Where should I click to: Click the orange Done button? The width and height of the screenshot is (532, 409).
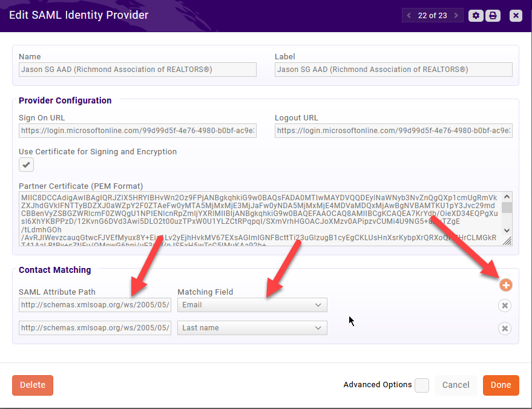[x=501, y=385]
